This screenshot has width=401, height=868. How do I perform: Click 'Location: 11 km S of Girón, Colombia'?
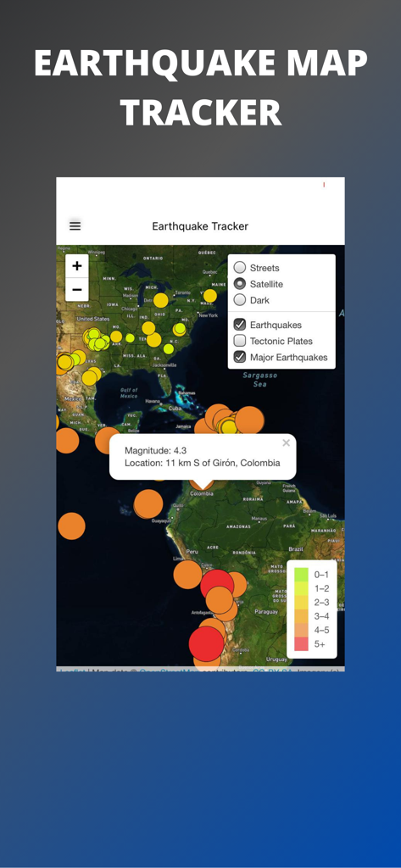click(202, 463)
